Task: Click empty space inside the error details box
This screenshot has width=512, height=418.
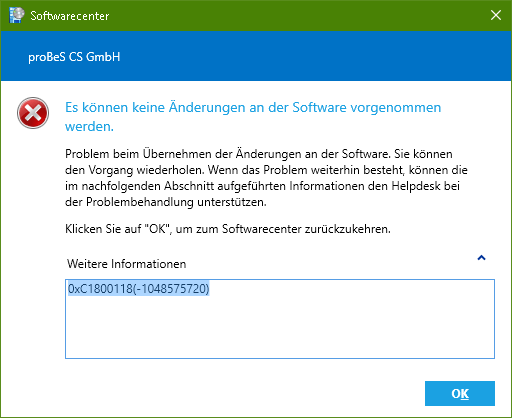Action: click(x=280, y=330)
